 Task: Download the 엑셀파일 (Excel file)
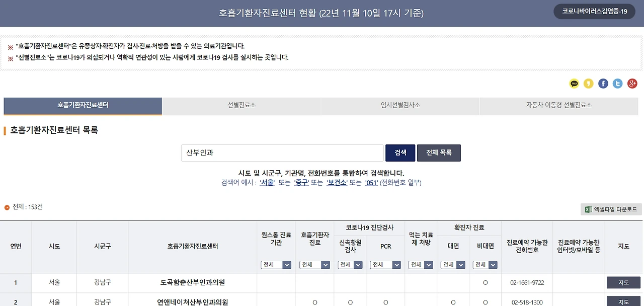click(611, 209)
